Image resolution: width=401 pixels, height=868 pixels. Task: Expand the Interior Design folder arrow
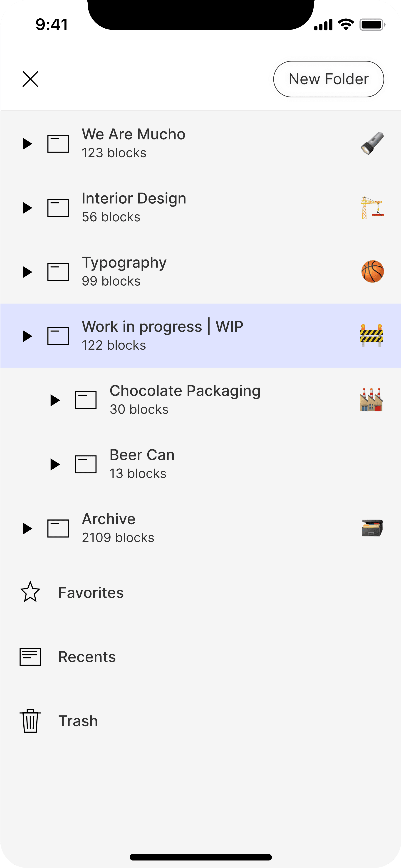pyautogui.click(x=27, y=208)
